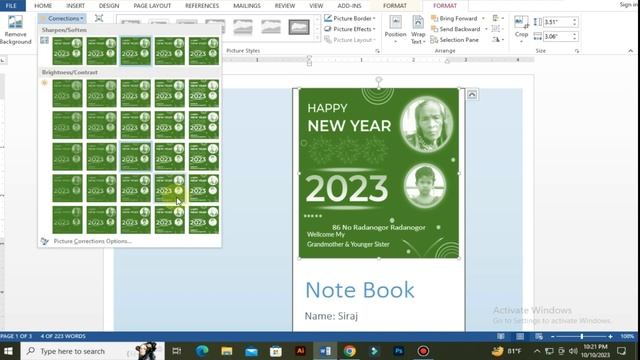Click the zoom out minus button
Screen dimensions: 640x360
click(552, 336)
